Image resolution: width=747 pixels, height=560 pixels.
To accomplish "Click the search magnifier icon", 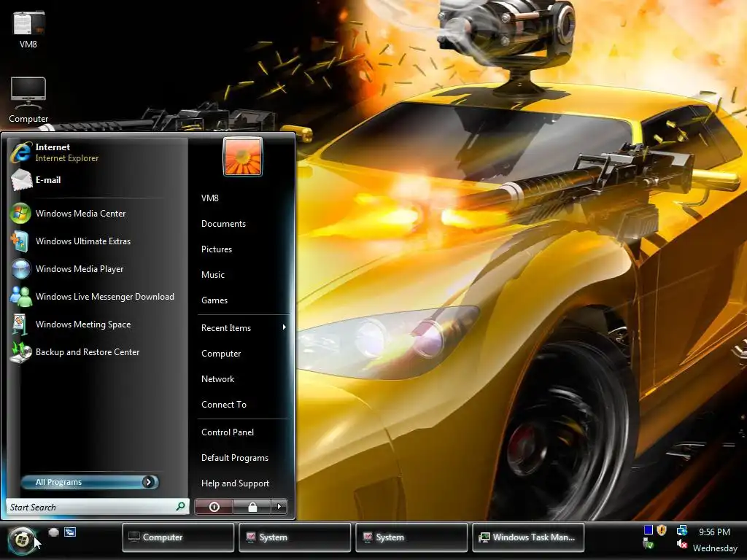I will [181, 507].
